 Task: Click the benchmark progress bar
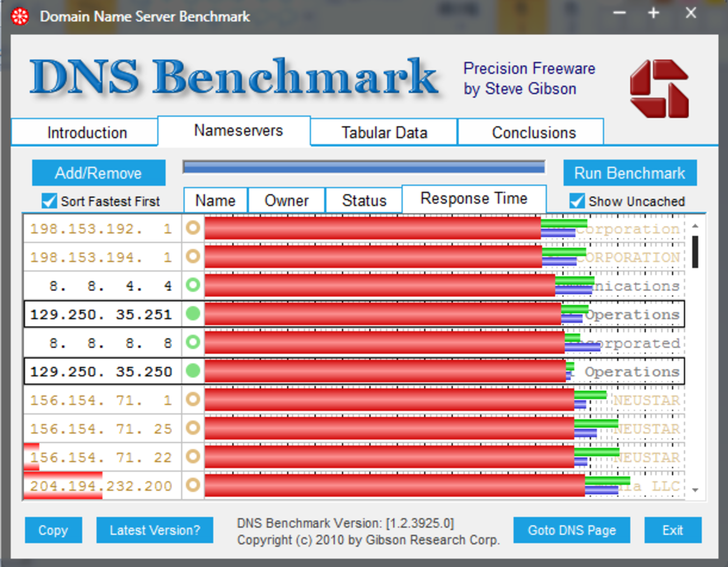(364, 167)
